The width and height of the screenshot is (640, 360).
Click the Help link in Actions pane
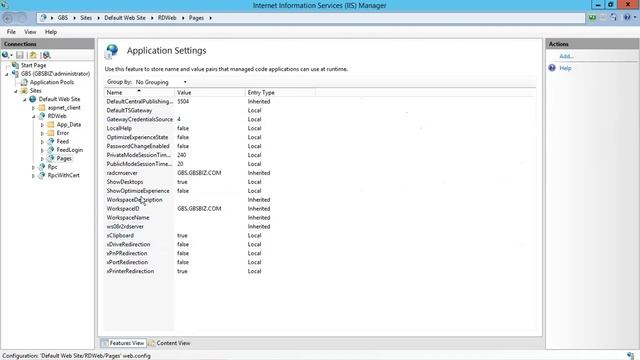pyautogui.click(x=565, y=68)
